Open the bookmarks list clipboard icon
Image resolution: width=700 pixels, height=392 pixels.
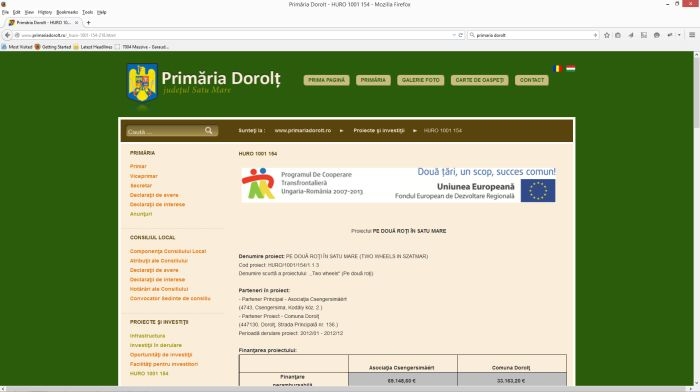coord(618,35)
